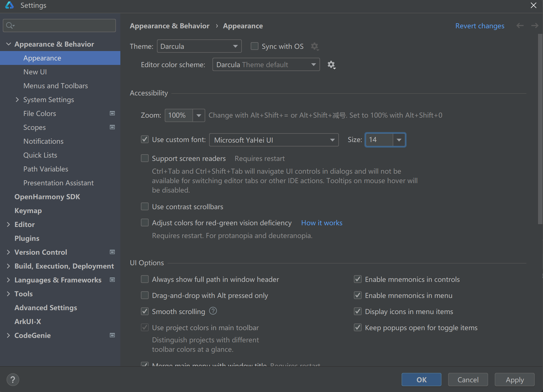The image size is (543, 392).
Task: Toggle Use contrast scrollbars checkbox
Action: coord(145,206)
